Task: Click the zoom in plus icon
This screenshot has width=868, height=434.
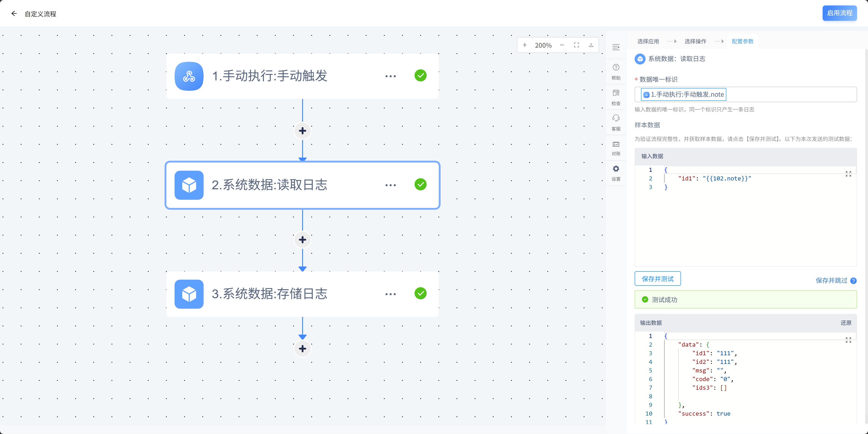Action: 525,45
